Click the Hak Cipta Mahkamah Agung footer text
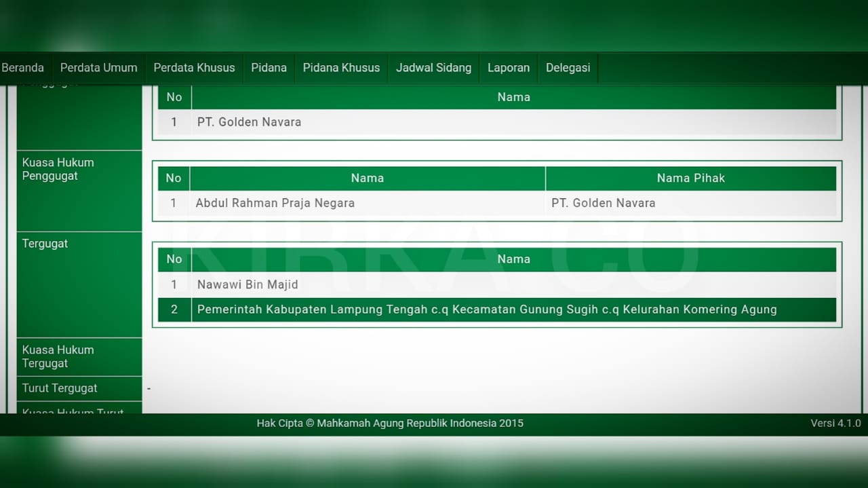This screenshot has width=868, height=488. (390, 424)
